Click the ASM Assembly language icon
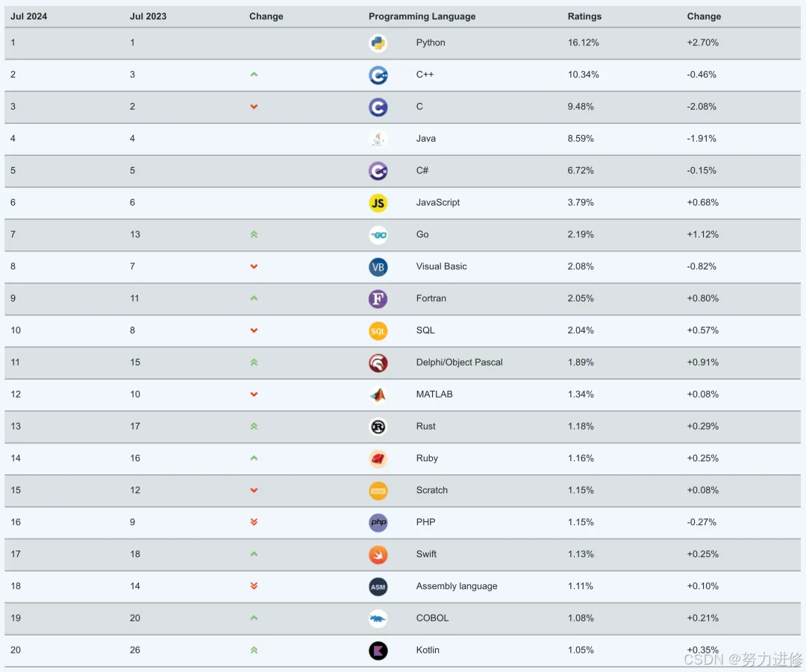806x672 pixels. pos(378,587)
